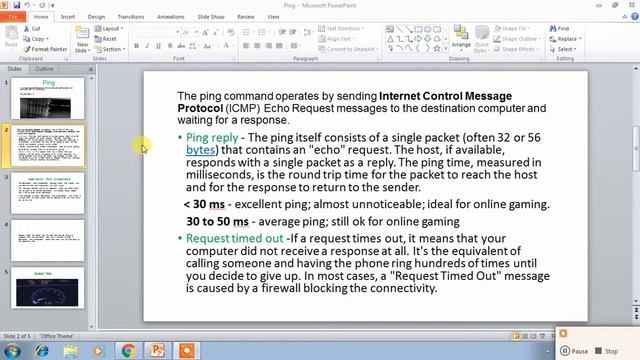Viewport: 640px width, 360px height.
Task: Switch to the Transitions ribbon tab
Action: pyautogui.click(x=131, y=17)
